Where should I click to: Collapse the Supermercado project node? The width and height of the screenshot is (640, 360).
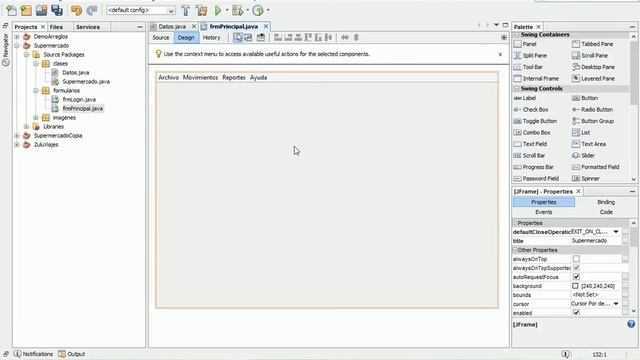coord(17,45)
